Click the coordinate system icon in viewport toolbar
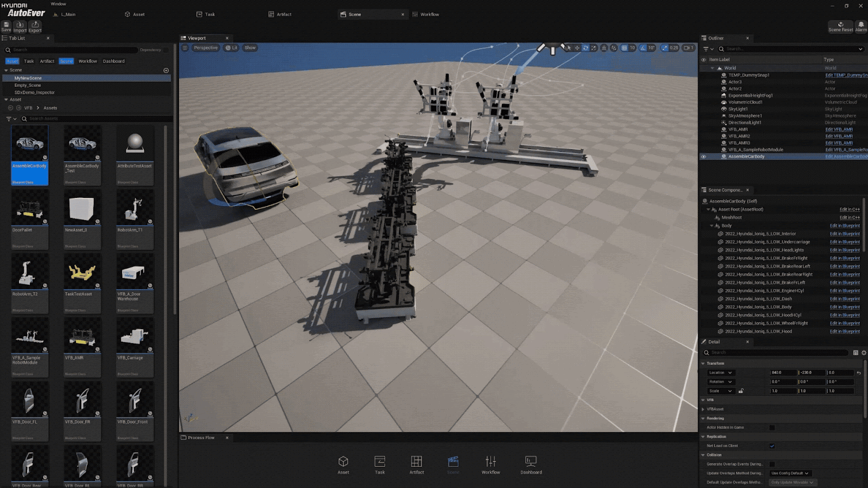The height and width of the screenshot is (488, 868). [x=604, y=48]
